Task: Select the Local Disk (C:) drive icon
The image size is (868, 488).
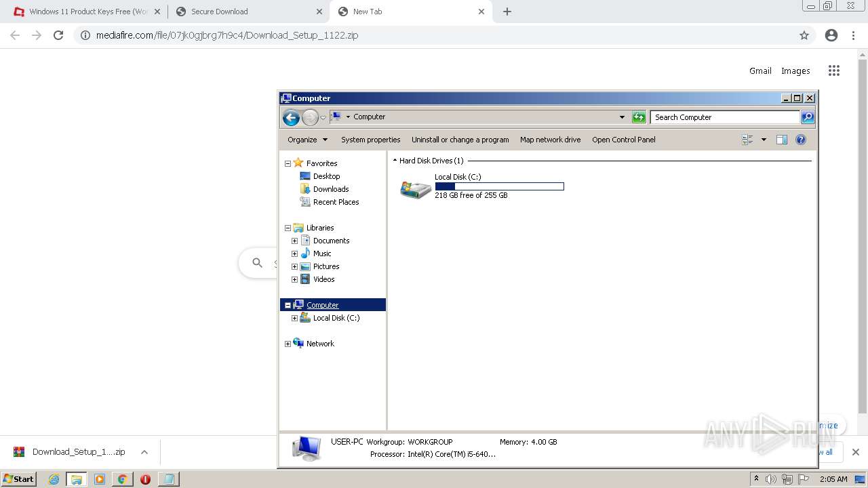Action: [x=416, y=190]
